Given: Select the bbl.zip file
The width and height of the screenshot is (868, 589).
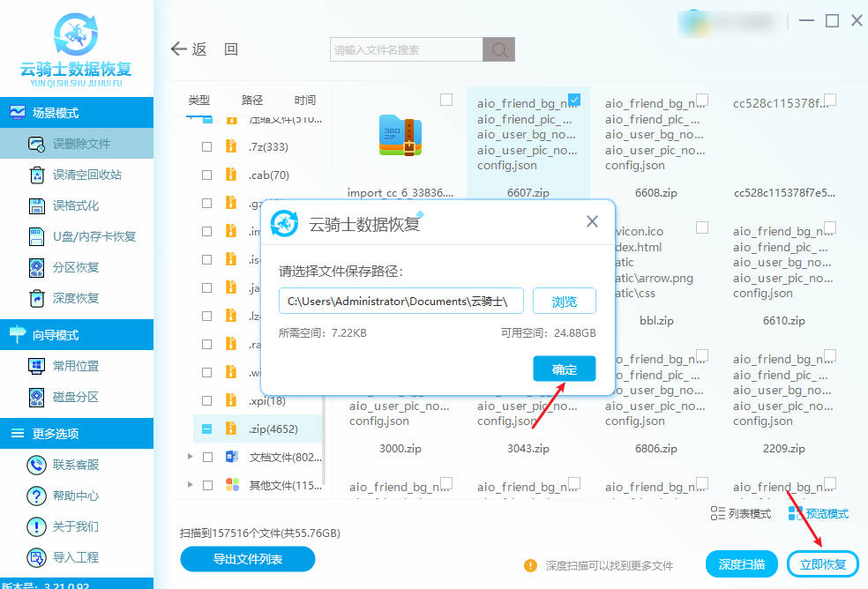Looking at the screenshot, I should click(x=656, y=321).
